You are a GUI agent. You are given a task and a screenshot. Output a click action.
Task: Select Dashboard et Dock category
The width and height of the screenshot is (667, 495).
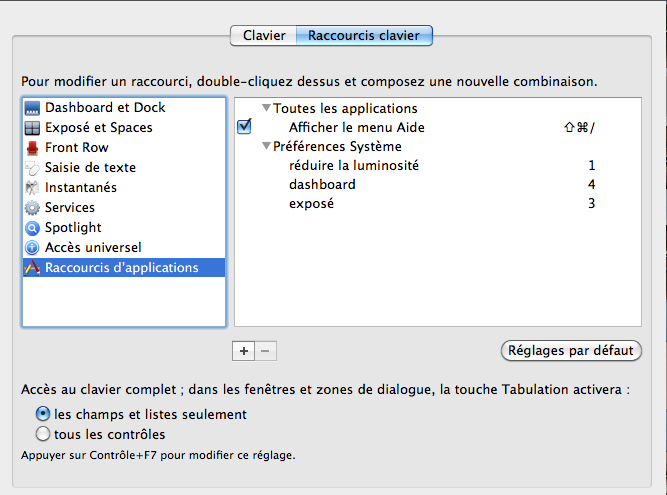point(124,108)
